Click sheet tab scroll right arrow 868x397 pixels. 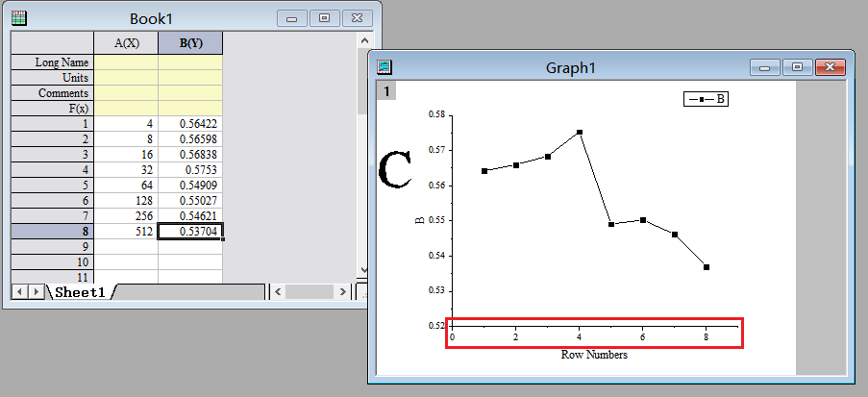pyautogui.click(x=37, y=291)
